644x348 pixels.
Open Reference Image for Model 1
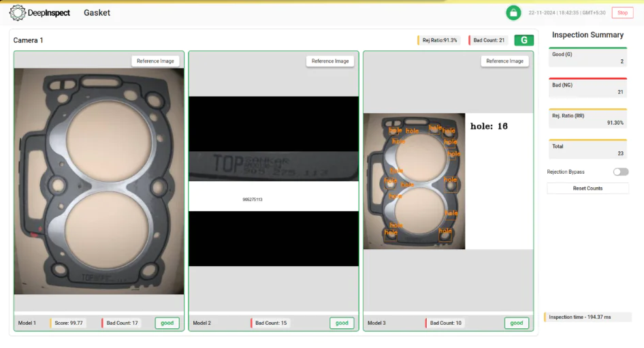pyautogui.click(x=155, y=61)
